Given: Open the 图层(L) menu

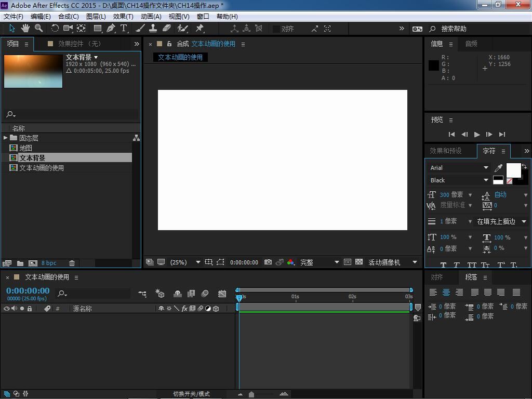Looking at the screenshot, I should (96, 16).
